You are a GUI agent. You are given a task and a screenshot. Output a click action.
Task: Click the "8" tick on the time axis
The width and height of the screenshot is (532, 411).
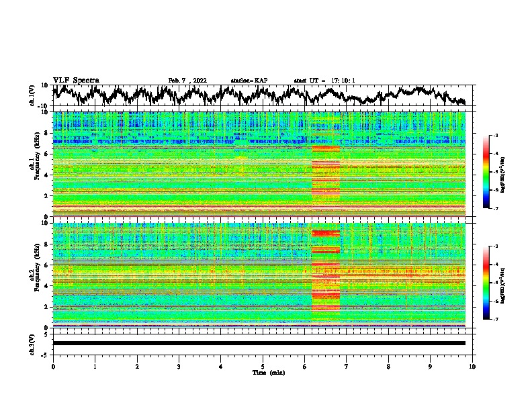point(388,367)
